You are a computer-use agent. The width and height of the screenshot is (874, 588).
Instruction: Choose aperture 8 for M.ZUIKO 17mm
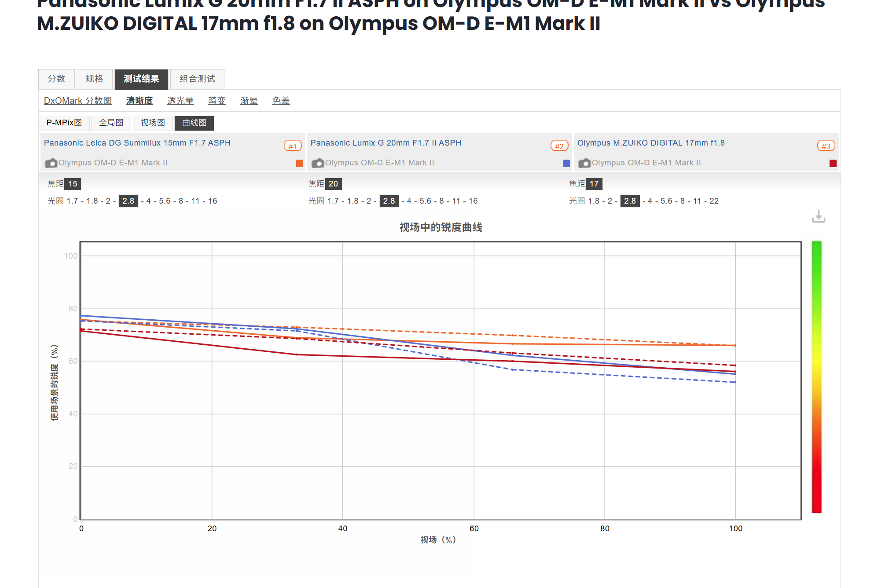[x=683, y=201]
